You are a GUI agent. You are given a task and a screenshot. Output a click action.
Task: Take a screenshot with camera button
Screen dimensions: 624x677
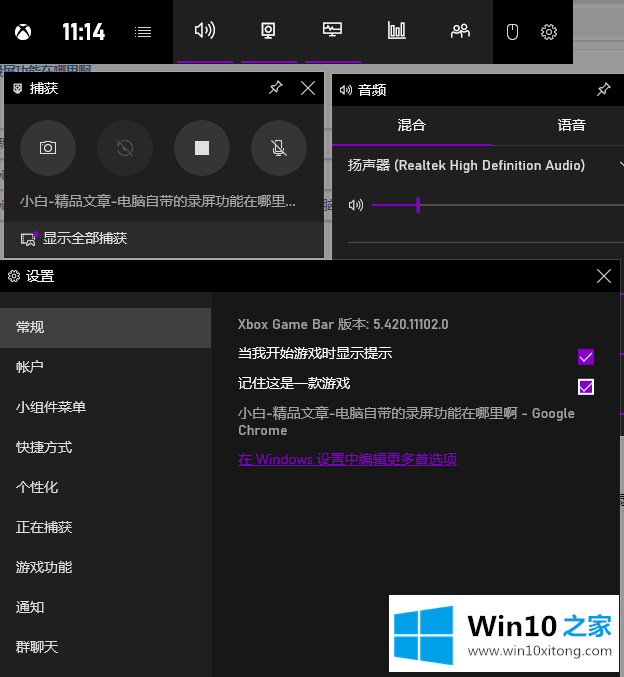coord(48,148)
